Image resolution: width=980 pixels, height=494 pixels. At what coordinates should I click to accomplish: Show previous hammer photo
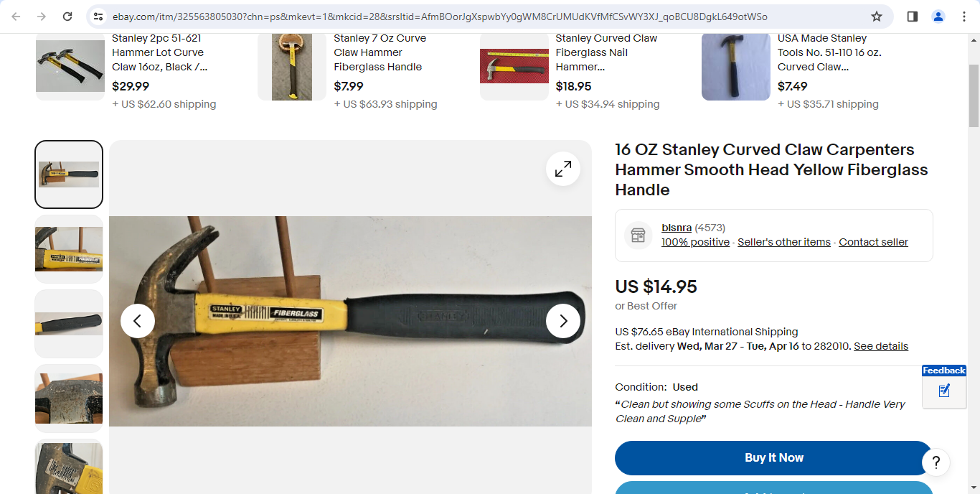(138, 321)
